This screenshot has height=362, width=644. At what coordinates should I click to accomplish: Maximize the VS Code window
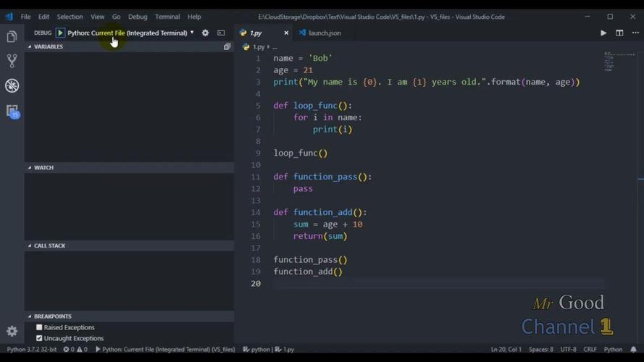(x=610, y=17)
